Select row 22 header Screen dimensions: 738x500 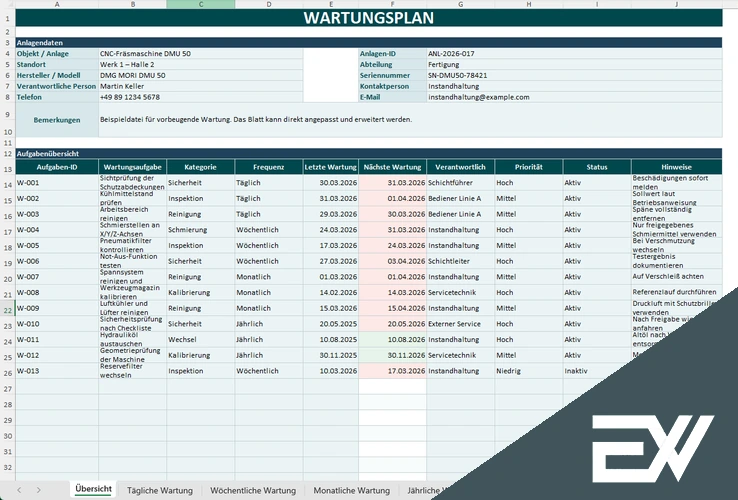[8, 310]
